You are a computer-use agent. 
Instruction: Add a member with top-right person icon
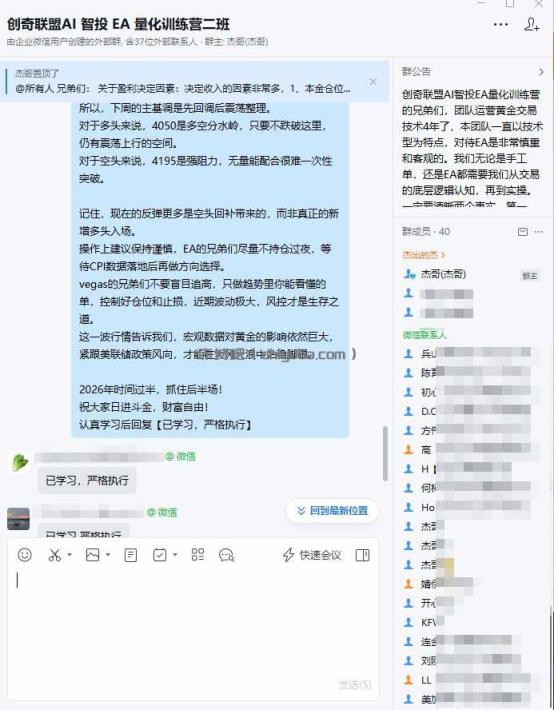[x=531, y=24]
